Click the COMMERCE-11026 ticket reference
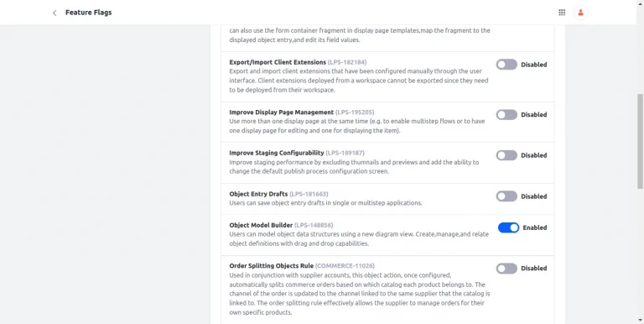Image resolution: width=644 pixels, height=324 pixels. [x=345, y=266]
